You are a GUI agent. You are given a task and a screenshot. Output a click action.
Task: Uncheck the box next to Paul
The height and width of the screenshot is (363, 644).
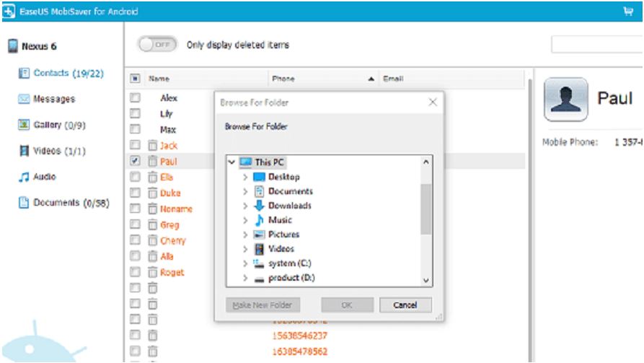[x=135, y=161]
